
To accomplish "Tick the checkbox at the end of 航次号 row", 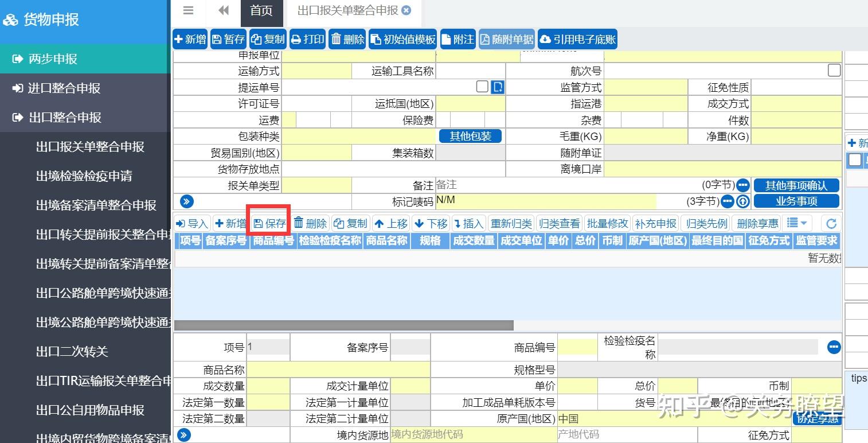I will [x=834, y=69].
